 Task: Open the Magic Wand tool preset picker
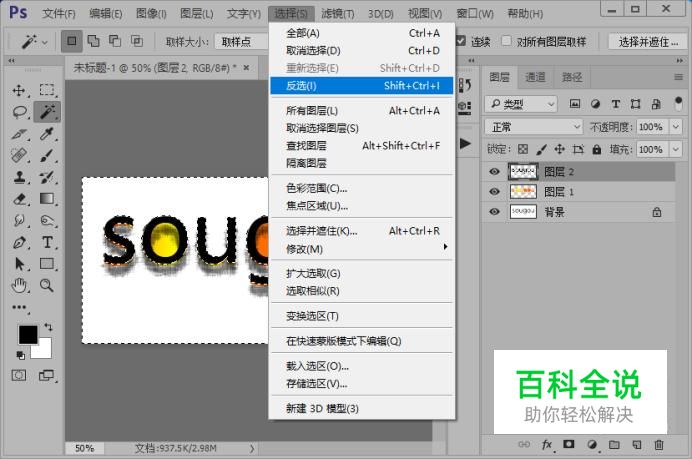click(34, 42)
